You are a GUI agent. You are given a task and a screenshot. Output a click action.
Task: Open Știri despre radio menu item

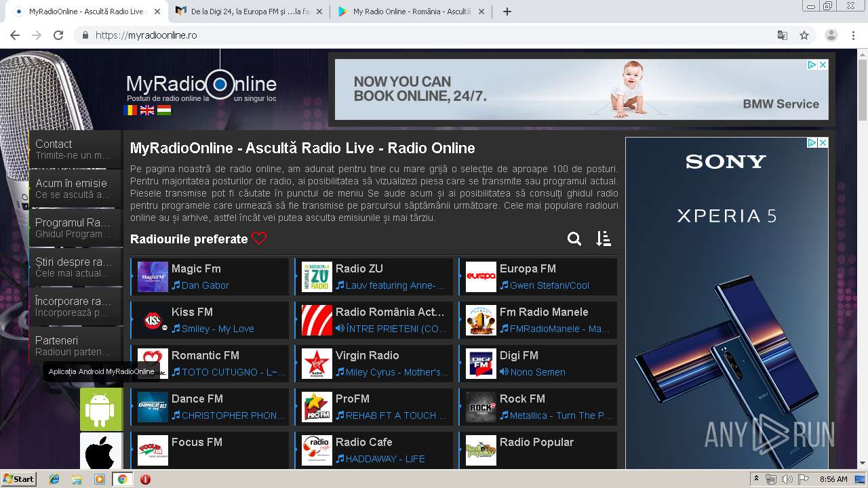click(x=75, y=267)
